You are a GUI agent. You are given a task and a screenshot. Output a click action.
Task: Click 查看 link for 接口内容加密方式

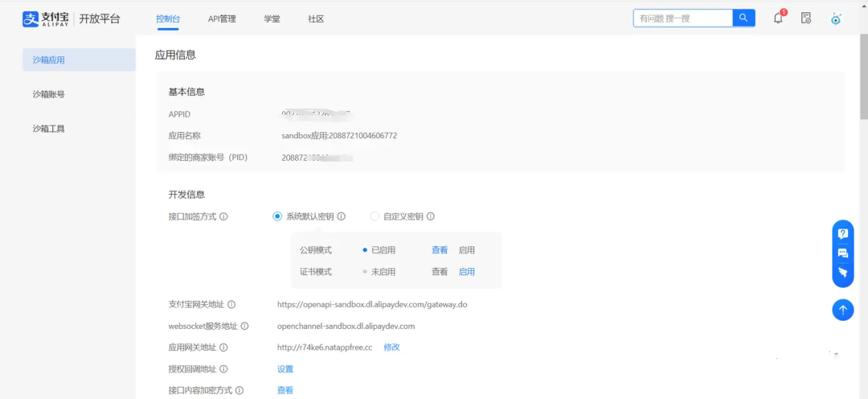285,390
